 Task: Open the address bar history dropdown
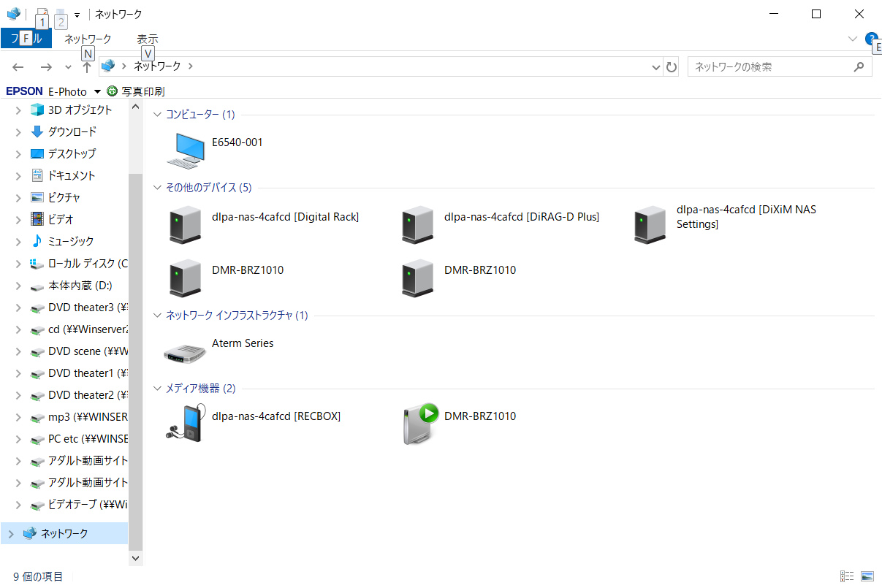[655, 66]
